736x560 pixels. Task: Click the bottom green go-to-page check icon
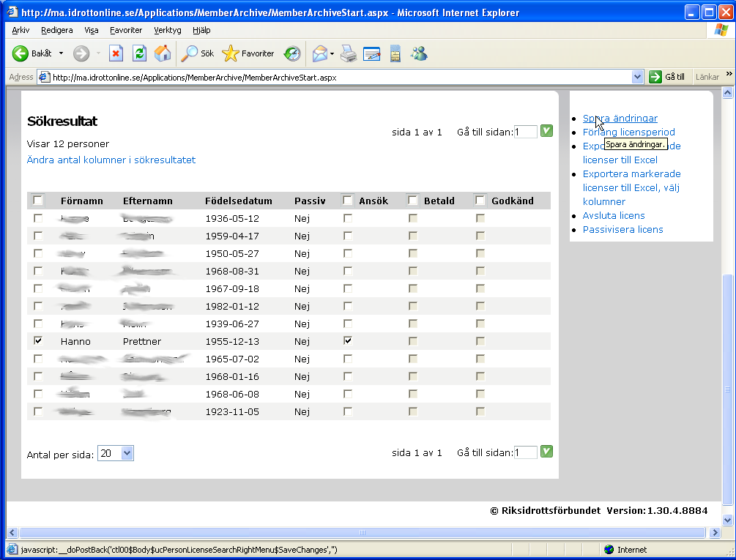tap(546, 452)
